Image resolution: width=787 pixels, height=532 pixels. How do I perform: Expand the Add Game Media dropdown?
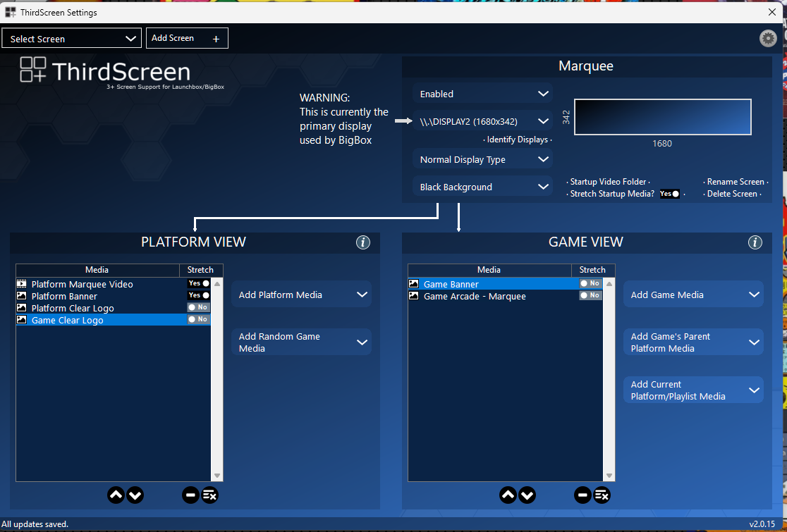pos(694,295)
